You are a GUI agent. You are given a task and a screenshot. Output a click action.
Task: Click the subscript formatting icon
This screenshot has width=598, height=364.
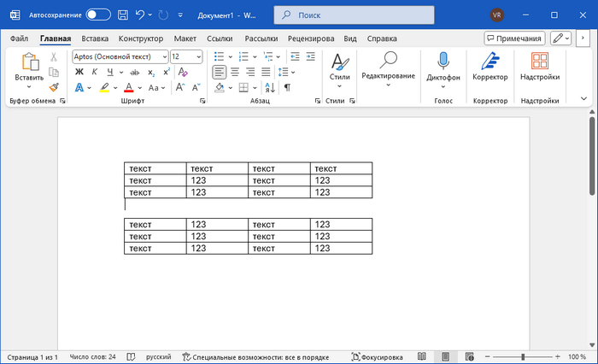tap(151, 72)
